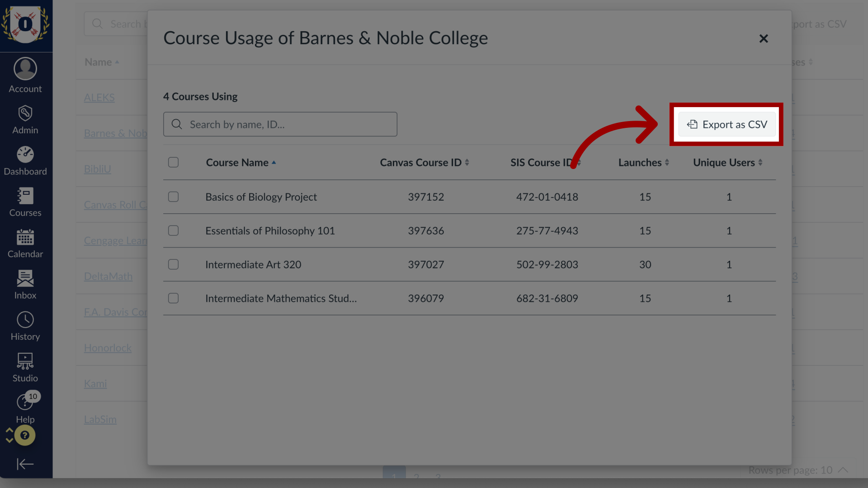Open Studio from global navigation

point(25,368)
